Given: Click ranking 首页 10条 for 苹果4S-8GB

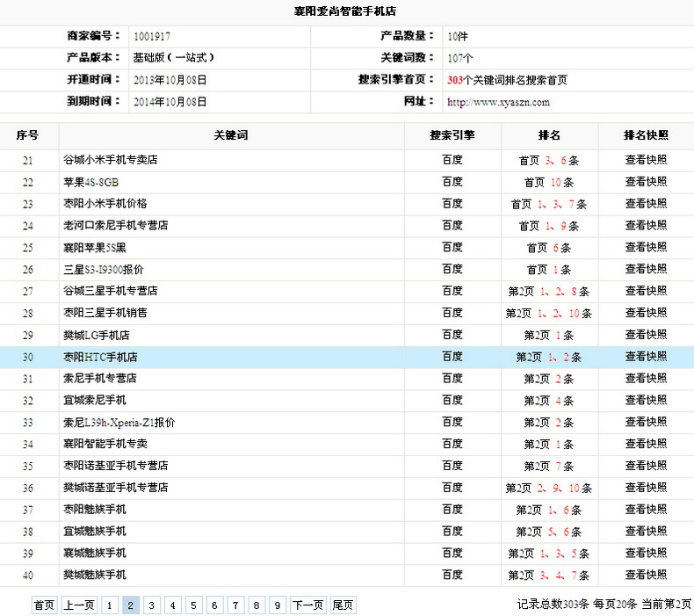Looking at the screenshot, I should (549, 183).
